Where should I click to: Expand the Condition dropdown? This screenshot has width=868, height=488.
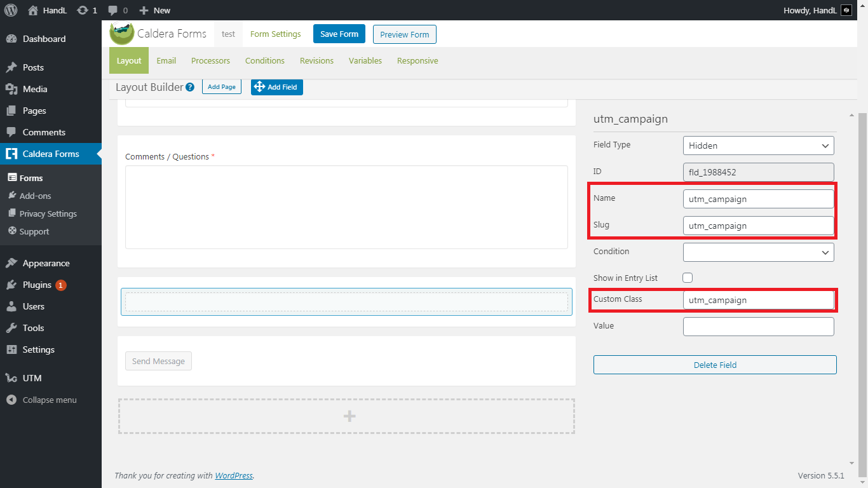tap(758, 252)
